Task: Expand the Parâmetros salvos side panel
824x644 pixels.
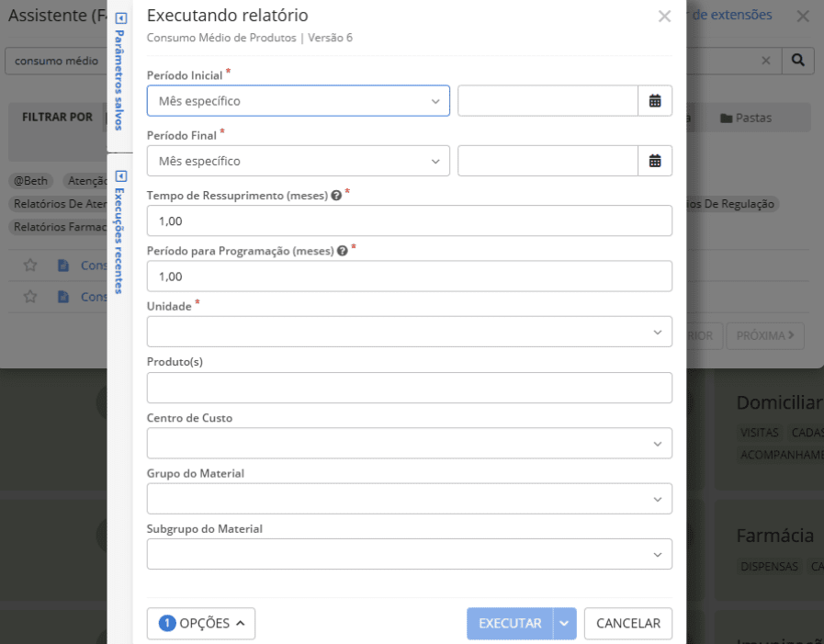Action: coord(120,18)
